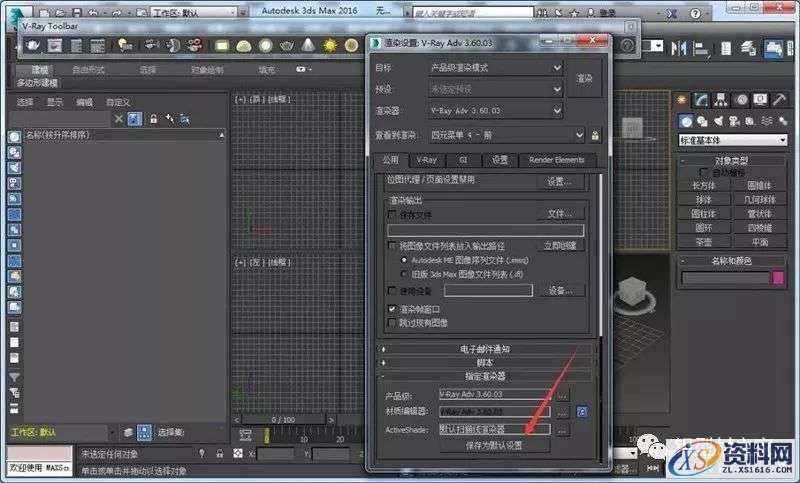Select Autodesk ME 图像序列文件 radio button
Image resolution: width=800 pixels, height=483 pixels.
(x=404, y=260)
